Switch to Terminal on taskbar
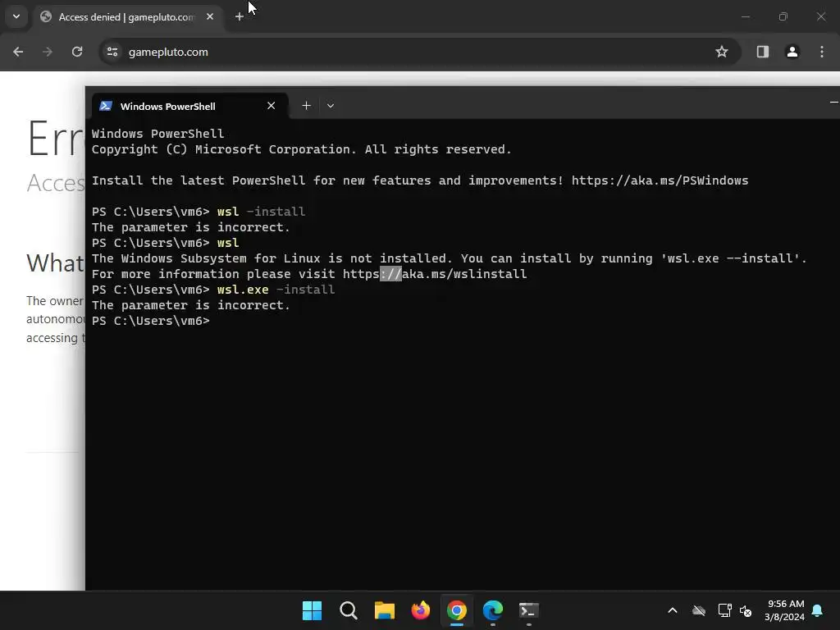The image size is (840, 630). 529,610
